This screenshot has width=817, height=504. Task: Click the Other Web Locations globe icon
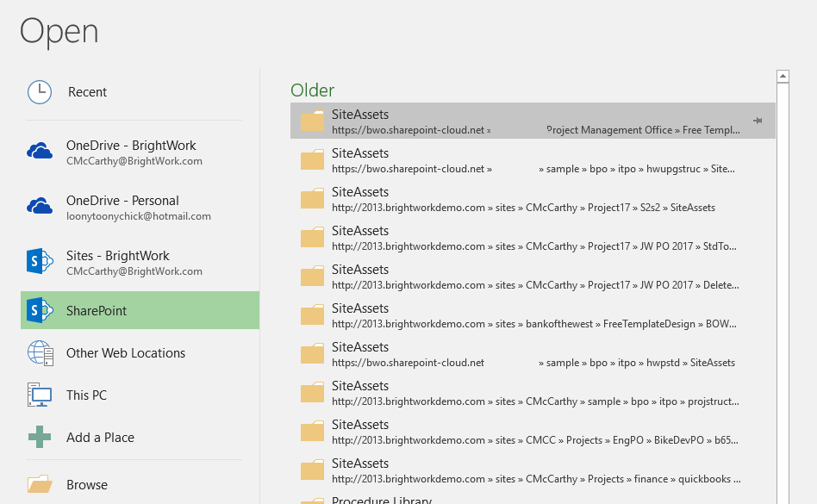click(x=41, y=353)
